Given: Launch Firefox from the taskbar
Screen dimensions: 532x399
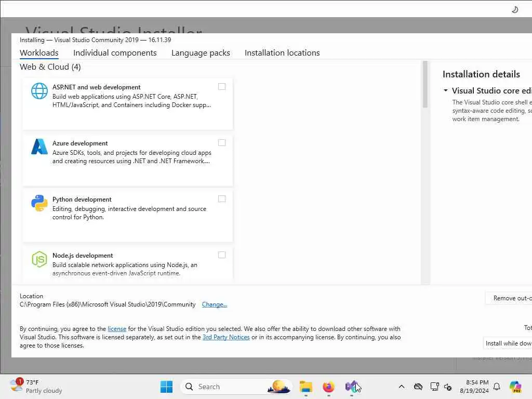Looking at the screenshot, I should (328, 387).
